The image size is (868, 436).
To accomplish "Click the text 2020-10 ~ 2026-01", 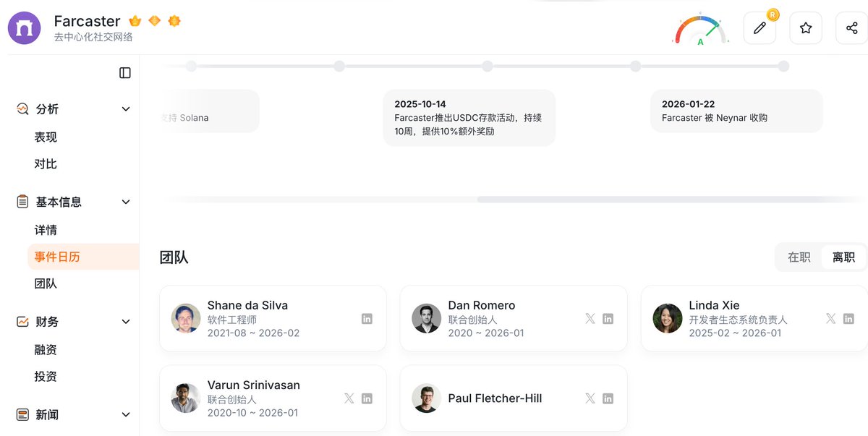I will coord(252,413).
